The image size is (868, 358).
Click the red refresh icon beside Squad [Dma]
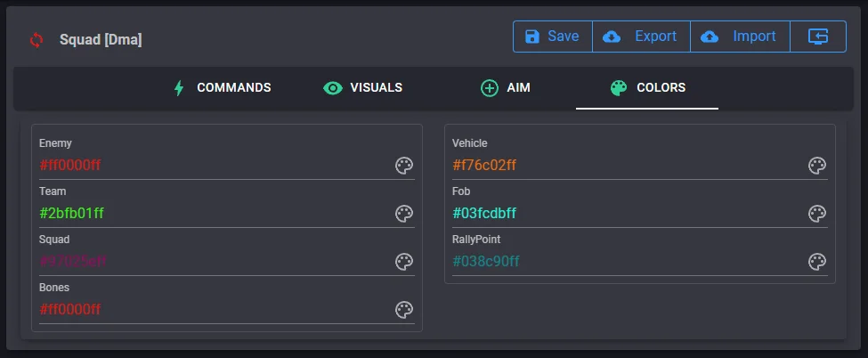pyautogui.click(x=36, y=39)
